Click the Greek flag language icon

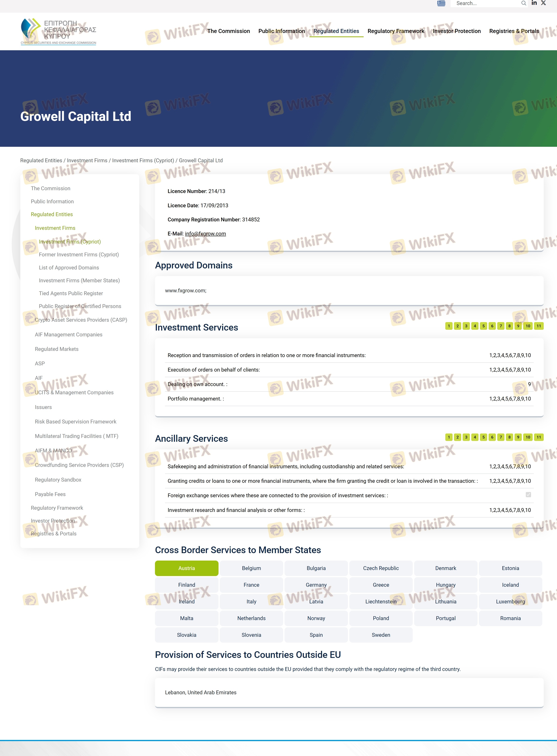pos(441,3)
